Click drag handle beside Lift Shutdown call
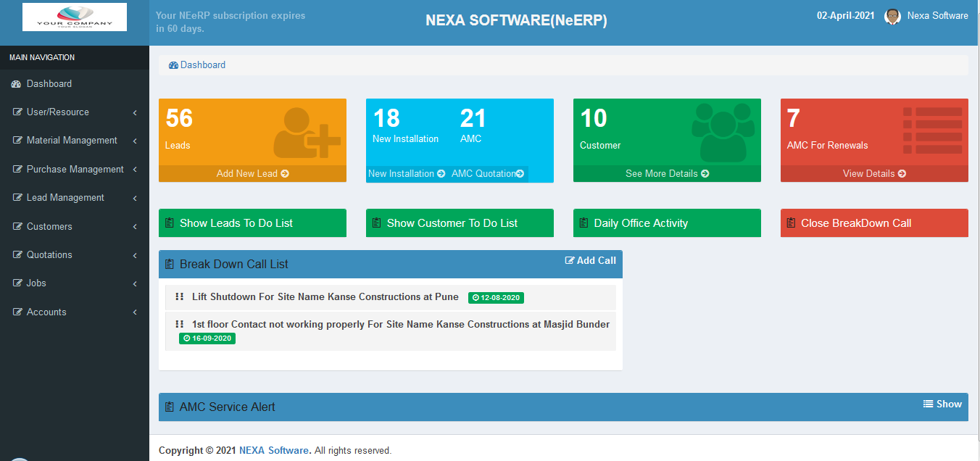 179,297
